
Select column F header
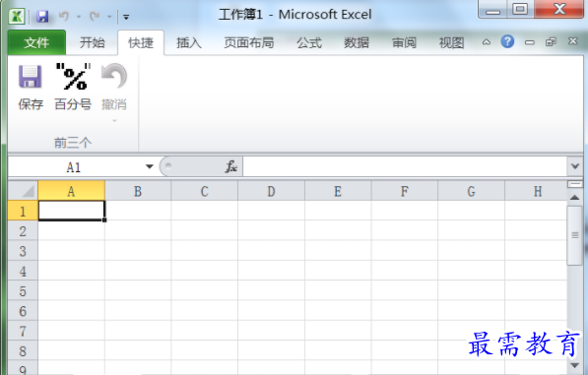point(405,191)
